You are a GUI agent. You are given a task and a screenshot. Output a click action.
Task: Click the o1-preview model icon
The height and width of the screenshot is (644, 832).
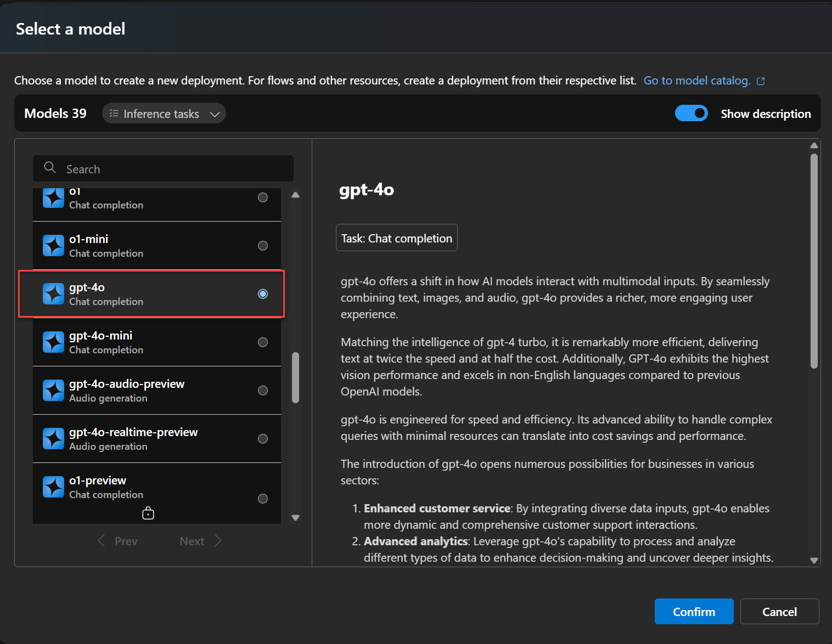53,487
